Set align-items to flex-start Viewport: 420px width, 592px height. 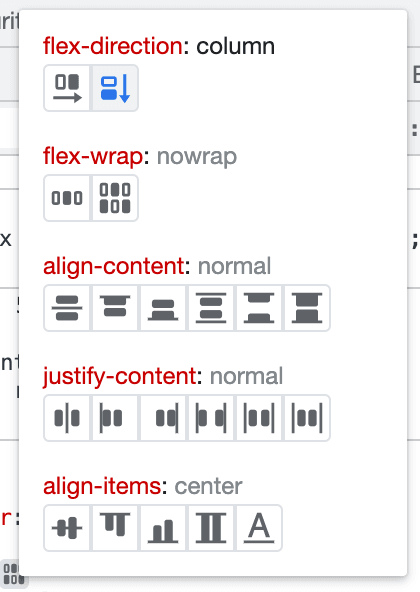click(x=115, y=528)
